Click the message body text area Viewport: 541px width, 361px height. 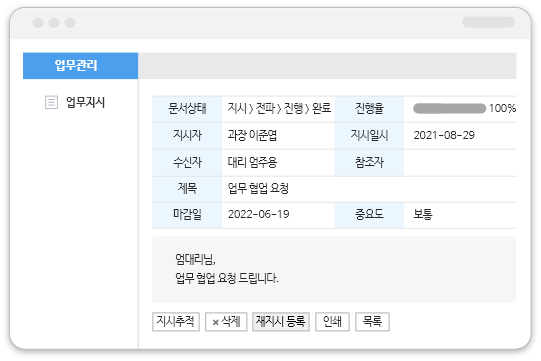point(334,270)
